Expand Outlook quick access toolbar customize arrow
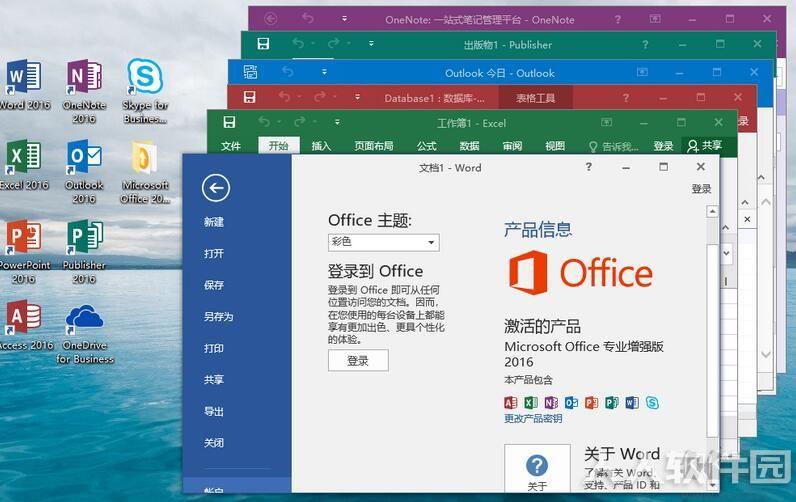The width and height of the screenshot is (796, 502). pyautogui.click(x=324, y=73)
